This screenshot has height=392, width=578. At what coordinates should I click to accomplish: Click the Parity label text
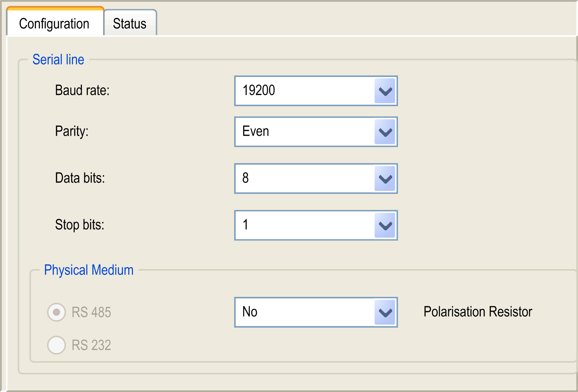[72, 131]
